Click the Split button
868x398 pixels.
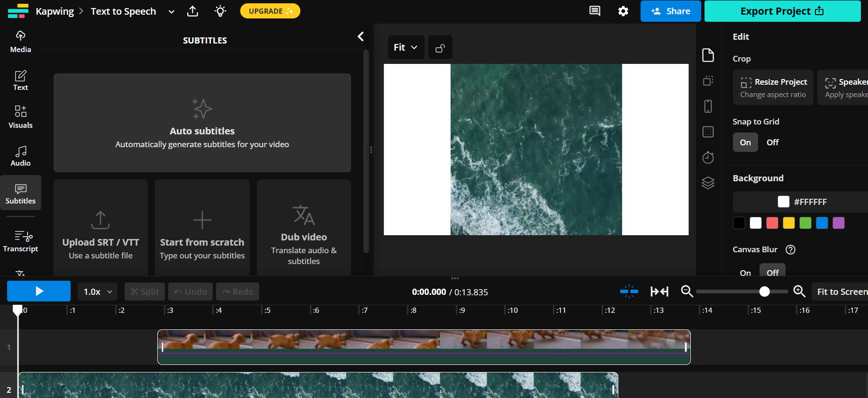click(145, 292)
